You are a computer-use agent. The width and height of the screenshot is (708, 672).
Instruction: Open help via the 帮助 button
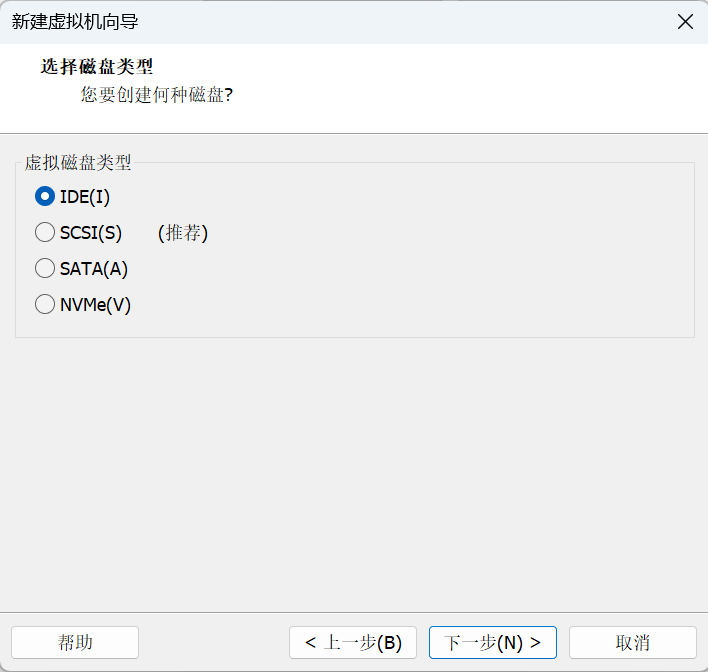tap(75, 642)
